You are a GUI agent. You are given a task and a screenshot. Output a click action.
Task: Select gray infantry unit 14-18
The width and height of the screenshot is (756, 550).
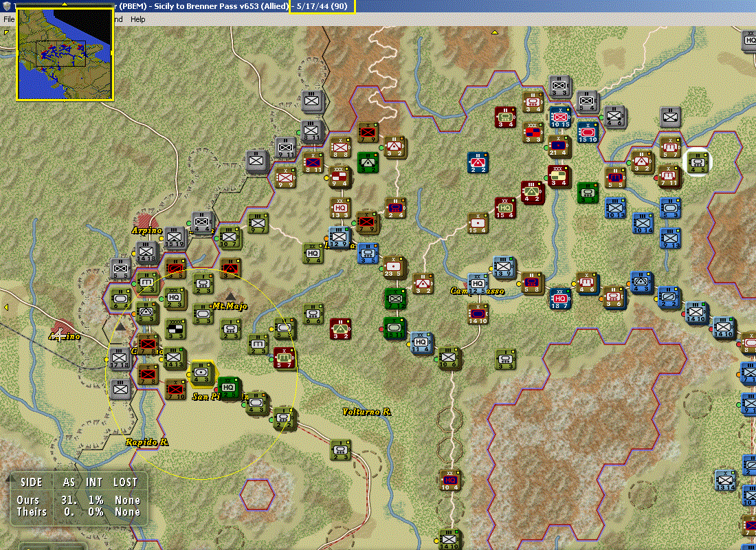(x=146, y=252)
